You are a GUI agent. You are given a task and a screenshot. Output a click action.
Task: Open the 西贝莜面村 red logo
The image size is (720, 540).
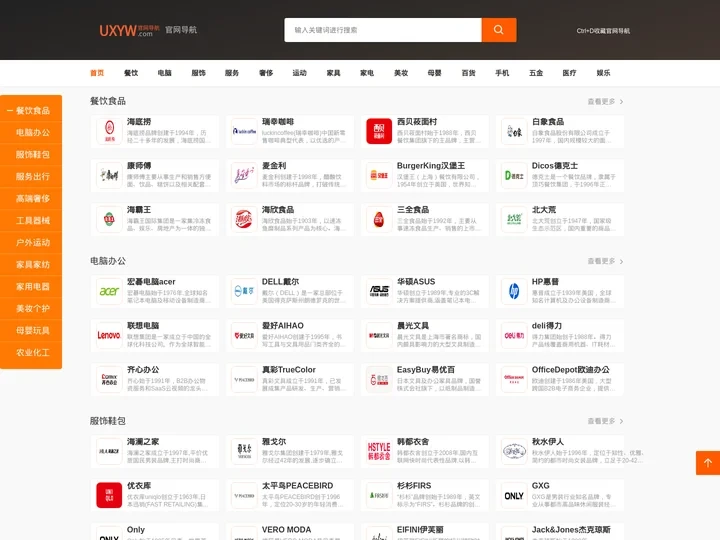(379, 131)
